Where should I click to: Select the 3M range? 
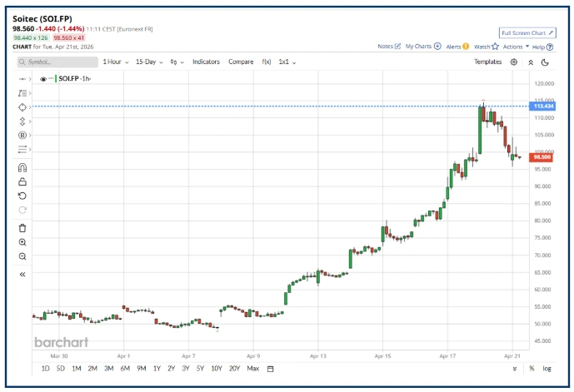click(x=109, y=369)
